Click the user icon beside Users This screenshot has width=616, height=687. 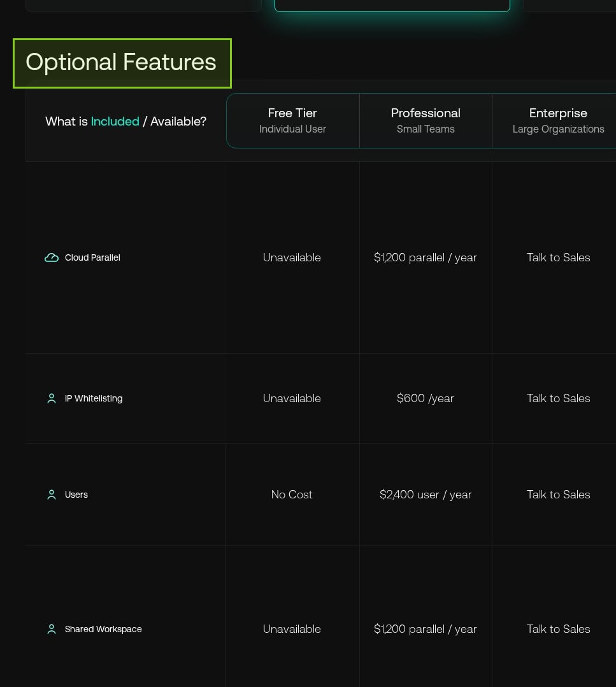pos(52,495)
